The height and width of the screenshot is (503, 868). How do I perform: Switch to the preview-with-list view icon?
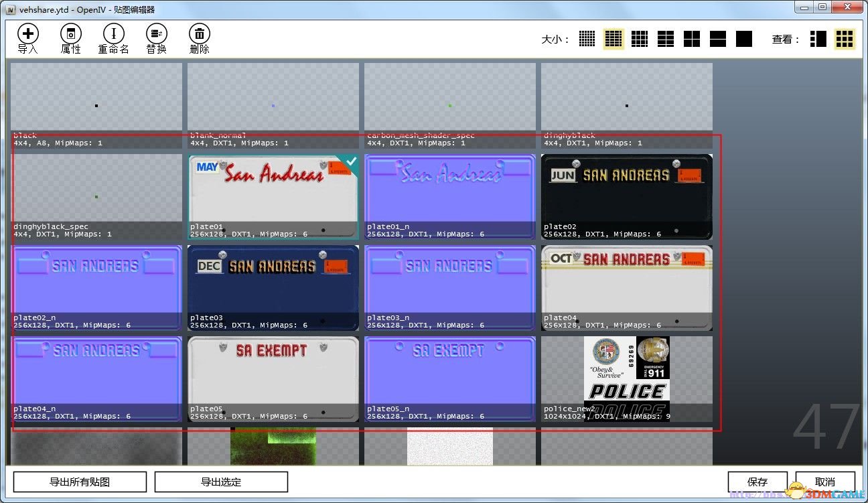818,39
